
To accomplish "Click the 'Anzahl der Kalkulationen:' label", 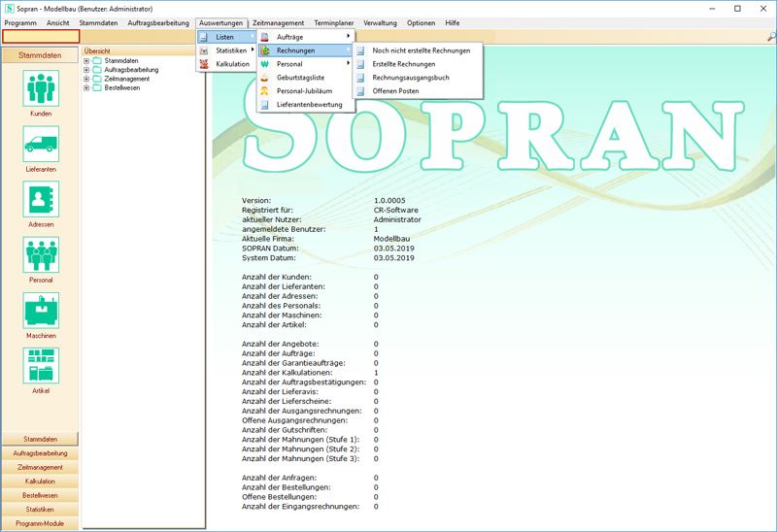I will (287, 373).
